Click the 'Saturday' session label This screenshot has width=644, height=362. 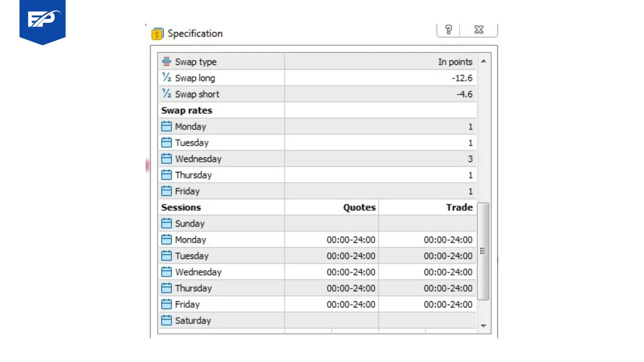[x=193, y=320]
